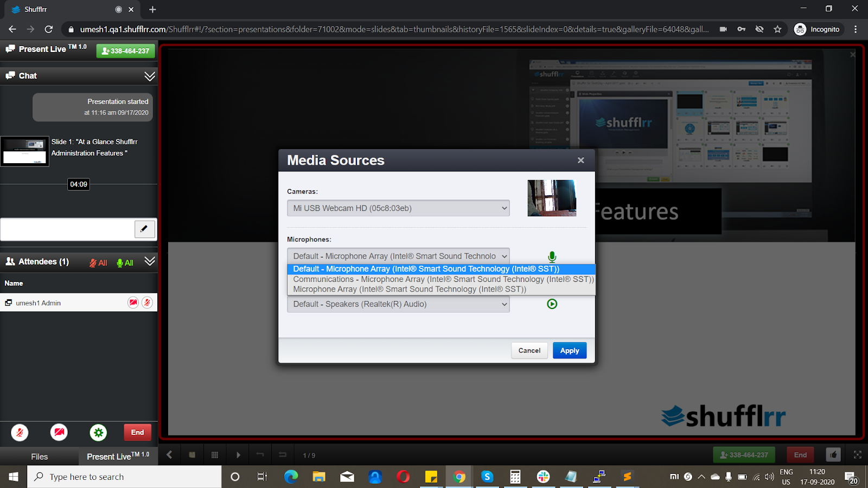Viewport: 868px width, 488px height.
Task: Open Opera browser from the taskbar
Action: click(403, 477)
